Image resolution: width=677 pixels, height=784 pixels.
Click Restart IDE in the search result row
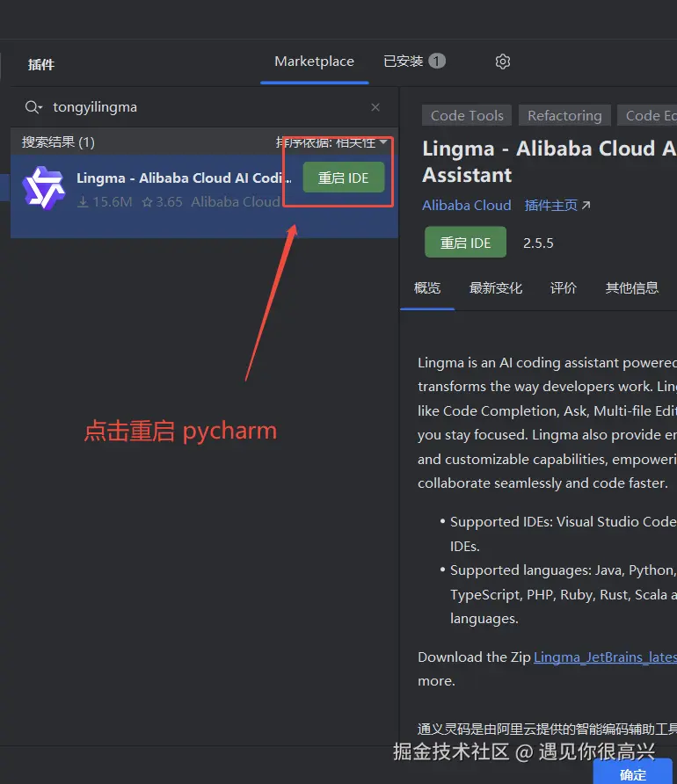click(344, 178)
